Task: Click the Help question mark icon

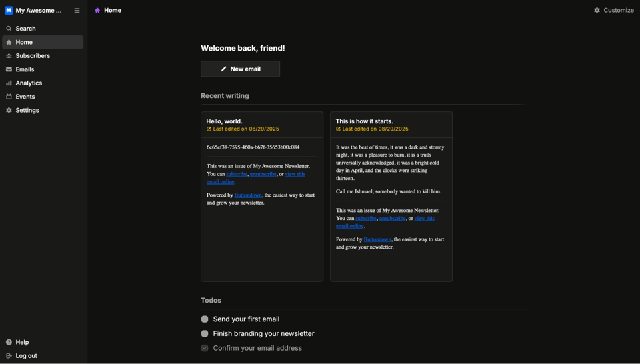Action: 9,342
